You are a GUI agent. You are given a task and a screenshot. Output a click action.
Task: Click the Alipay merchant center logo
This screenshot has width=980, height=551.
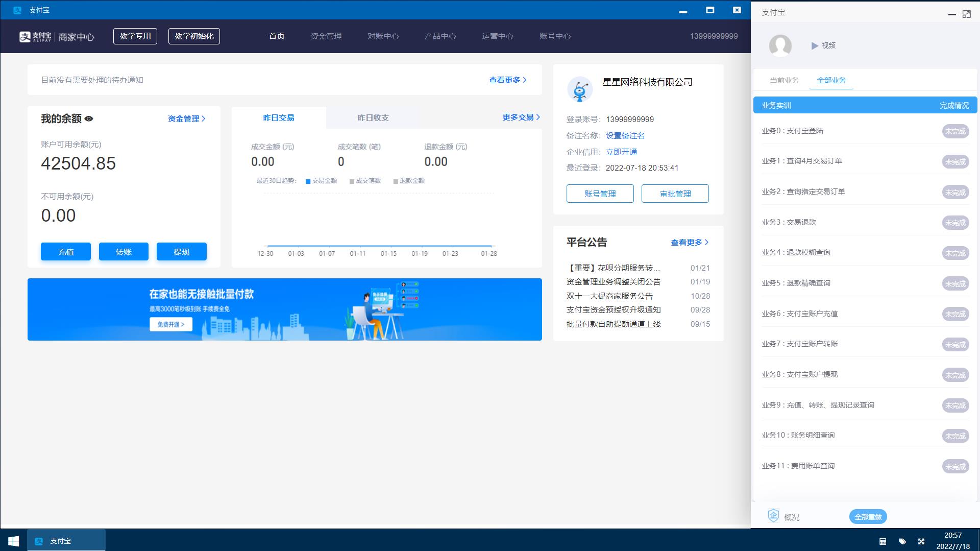click(57, 36)
